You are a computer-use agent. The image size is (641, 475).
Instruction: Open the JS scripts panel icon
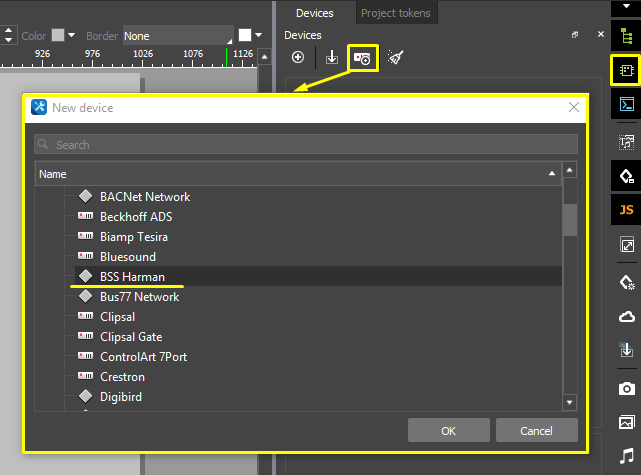pos(626,210)
